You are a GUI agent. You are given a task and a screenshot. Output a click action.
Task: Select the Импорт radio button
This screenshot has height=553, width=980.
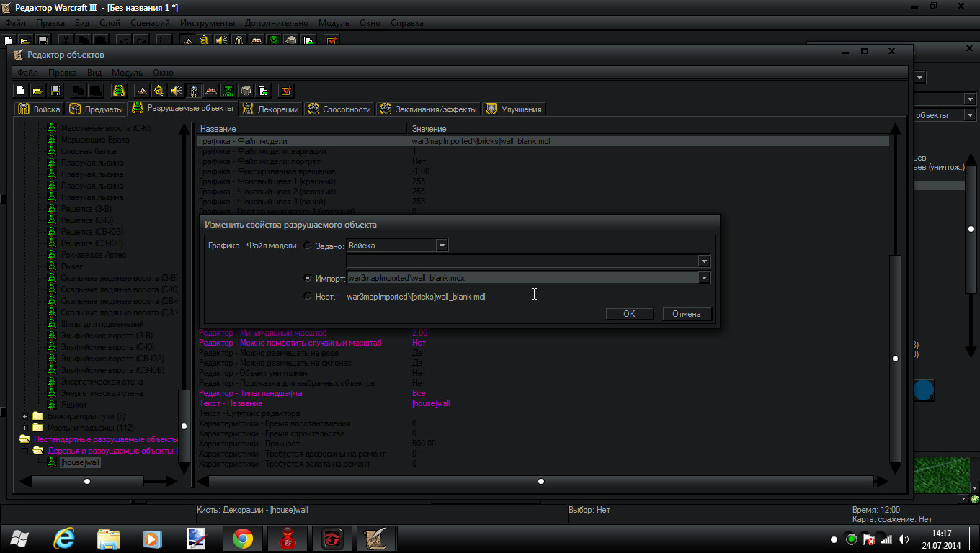pos(308,278)
